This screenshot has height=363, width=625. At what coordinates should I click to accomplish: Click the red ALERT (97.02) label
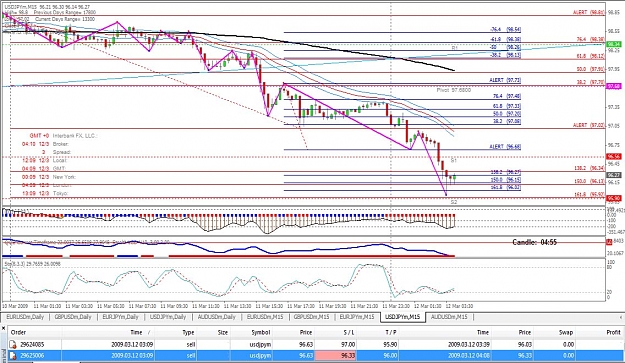pyautogui.click(x=589, y=125)
